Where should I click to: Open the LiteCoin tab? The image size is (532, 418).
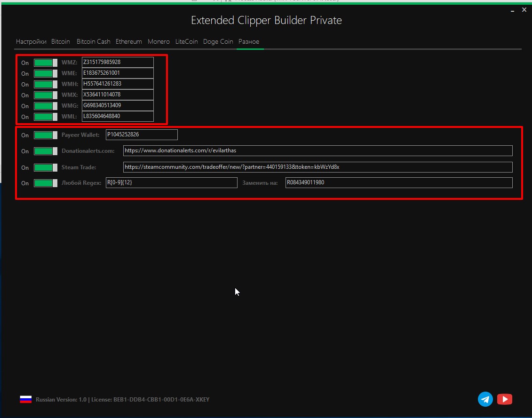186,42
